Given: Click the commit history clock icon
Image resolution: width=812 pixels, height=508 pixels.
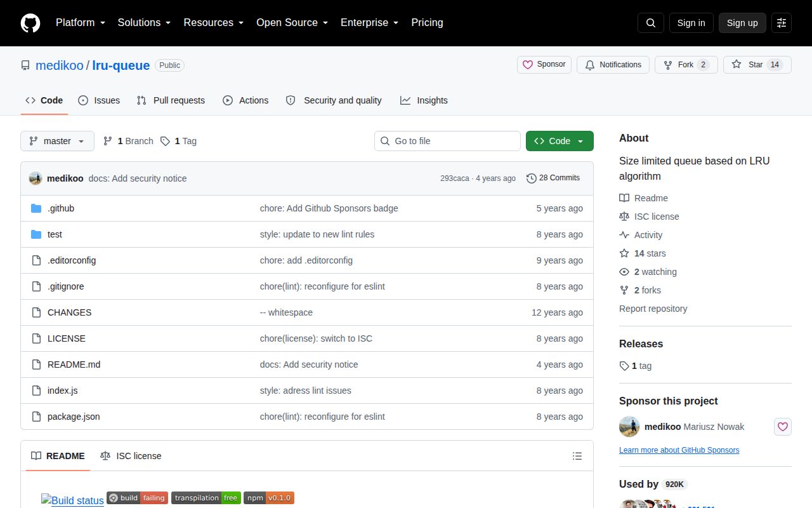Looking at the screenshot, I should point(532,178).
